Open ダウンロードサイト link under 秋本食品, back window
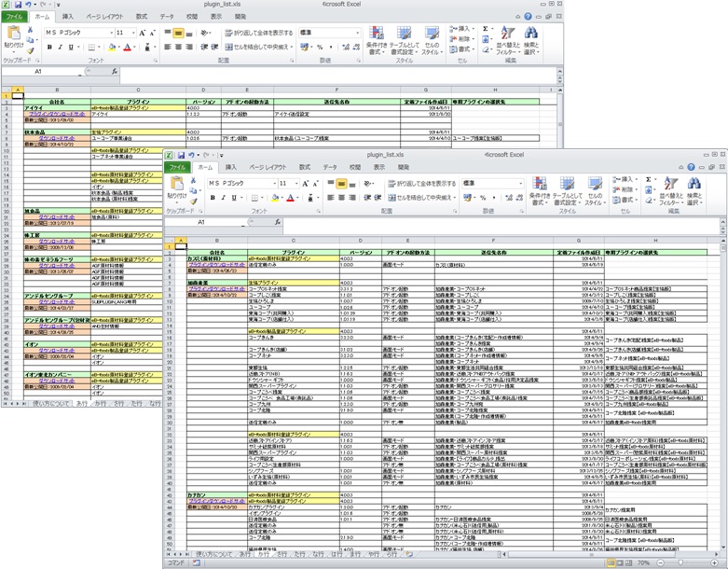Viewport: 728px width, 569px height. point(57,138)
